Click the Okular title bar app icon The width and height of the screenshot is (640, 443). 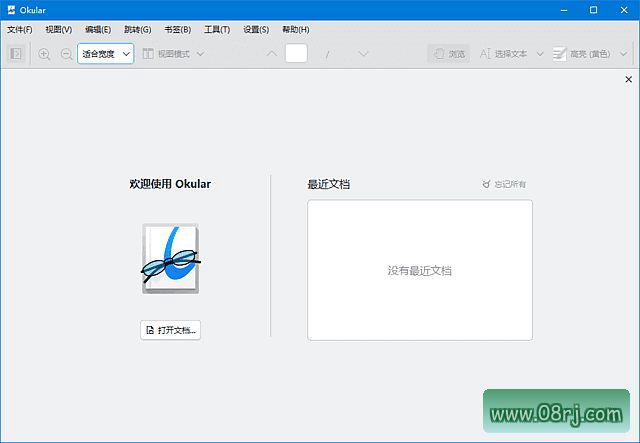coord(11,10)
